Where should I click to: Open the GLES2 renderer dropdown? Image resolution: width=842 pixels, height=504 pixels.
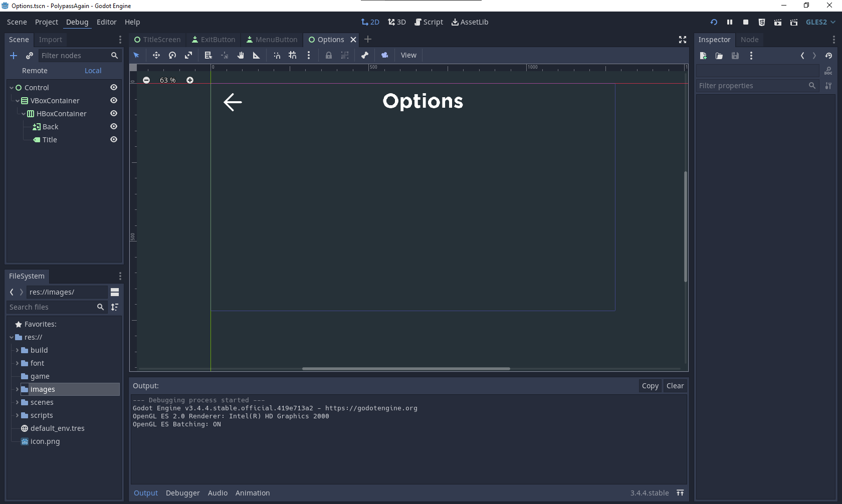820,22
